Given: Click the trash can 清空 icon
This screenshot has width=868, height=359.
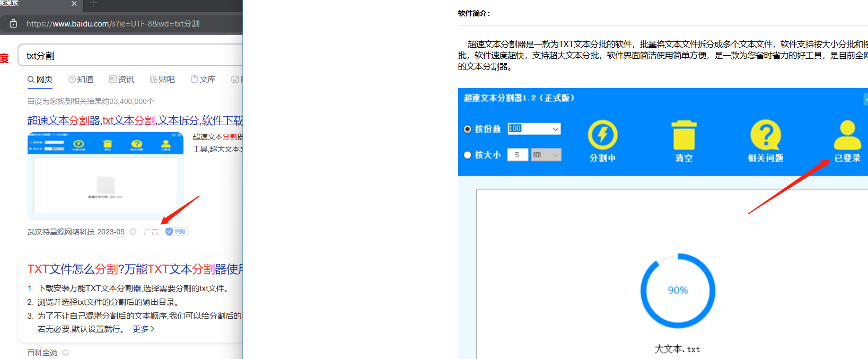Looking at the screenshot, I should 684,136.
